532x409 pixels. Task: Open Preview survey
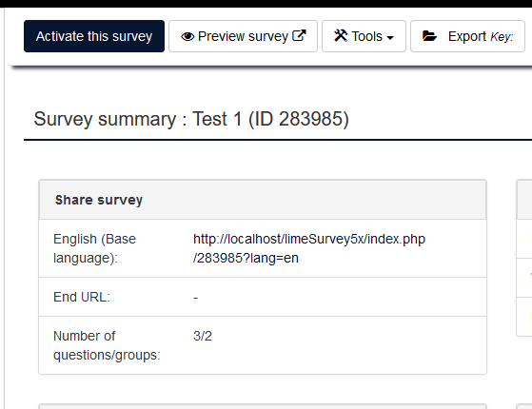[x=243, y=36]
